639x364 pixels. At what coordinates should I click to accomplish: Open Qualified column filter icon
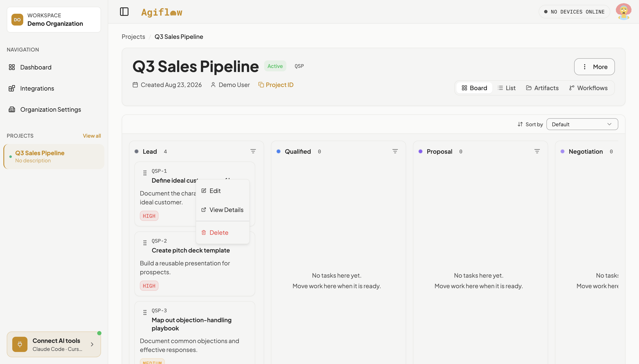point(395,151)
